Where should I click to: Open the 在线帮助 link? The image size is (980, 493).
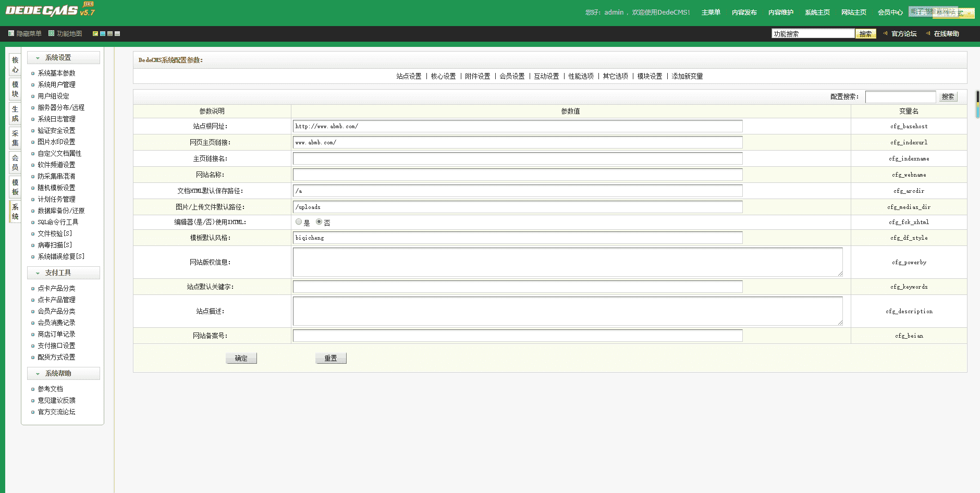947,34
